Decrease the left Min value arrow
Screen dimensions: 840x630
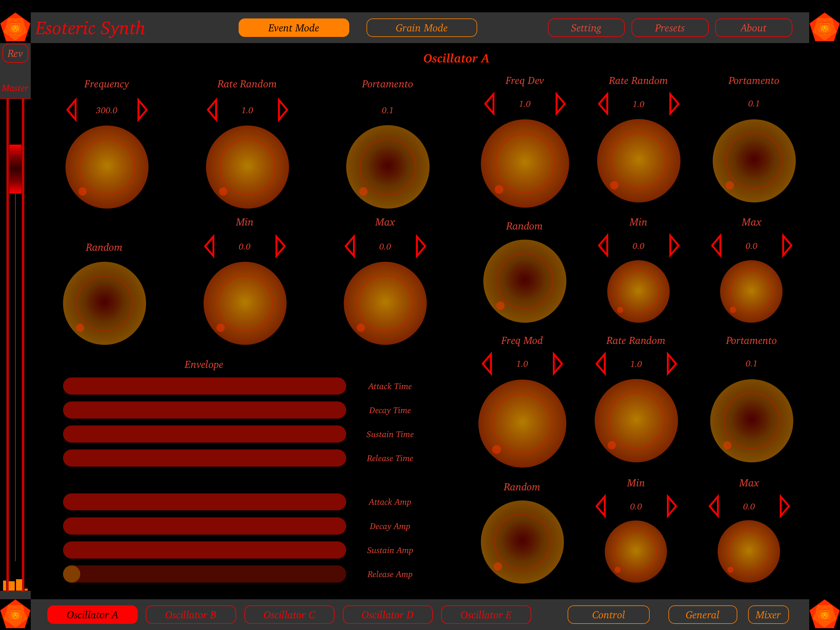coord(210,246)
